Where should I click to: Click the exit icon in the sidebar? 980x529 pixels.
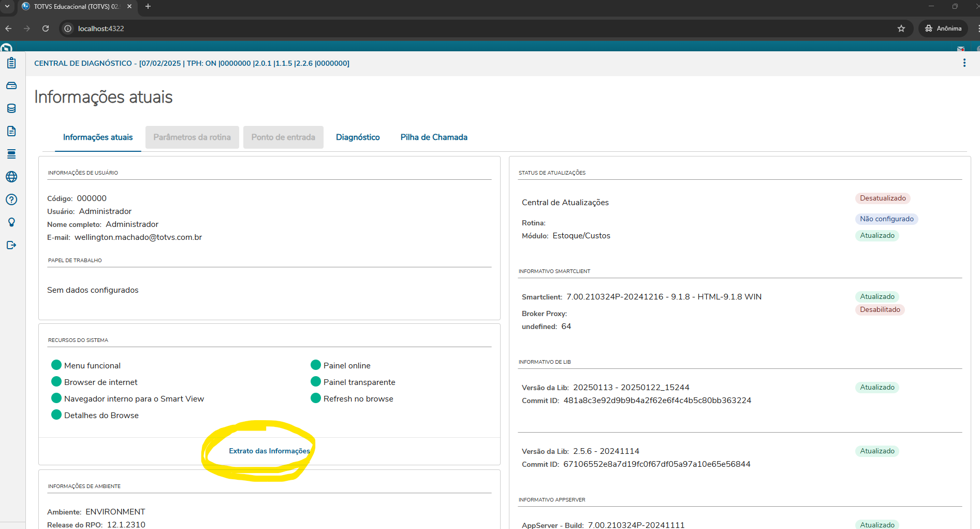[x=11, y=245]
